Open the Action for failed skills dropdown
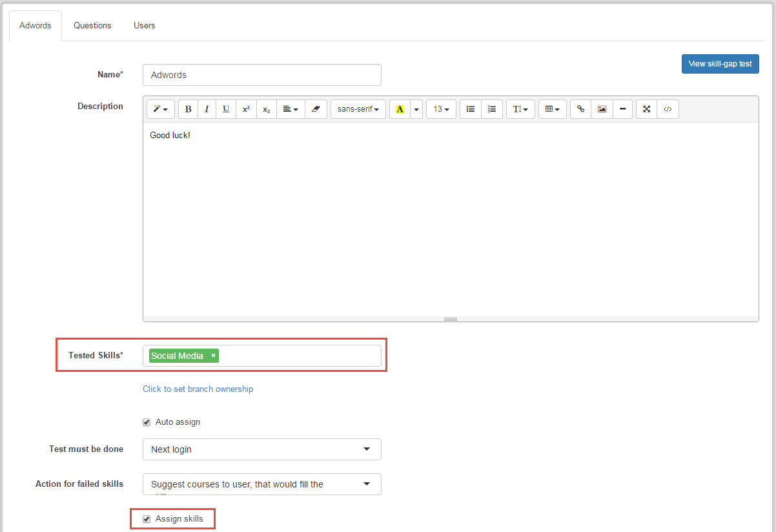776x532 pixels. click(262, 484)
